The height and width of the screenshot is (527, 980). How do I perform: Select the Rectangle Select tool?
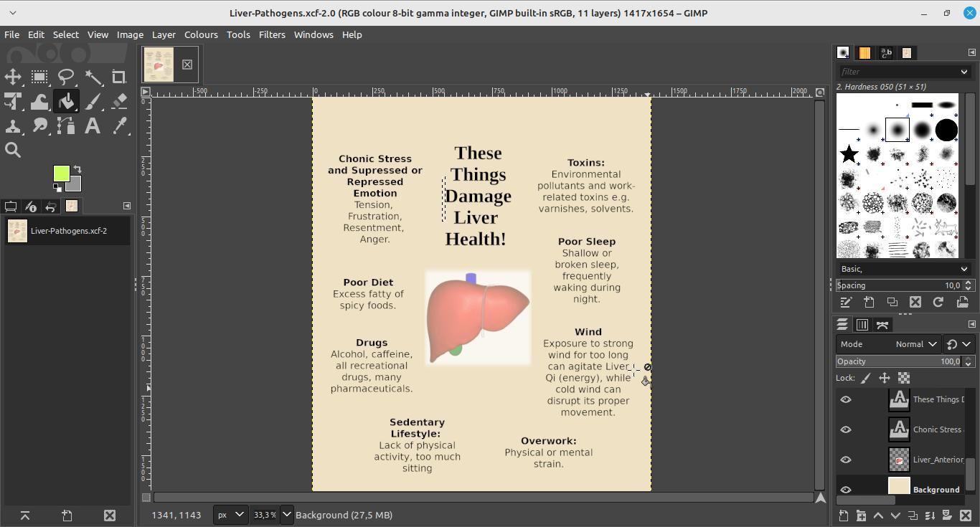tap(39, 77)
